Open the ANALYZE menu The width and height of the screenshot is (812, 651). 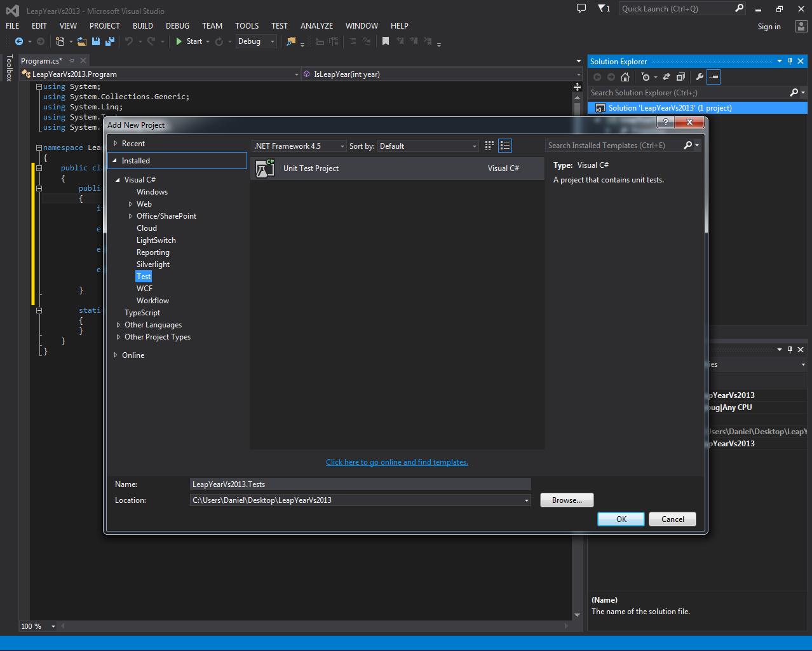click(316, 26)
